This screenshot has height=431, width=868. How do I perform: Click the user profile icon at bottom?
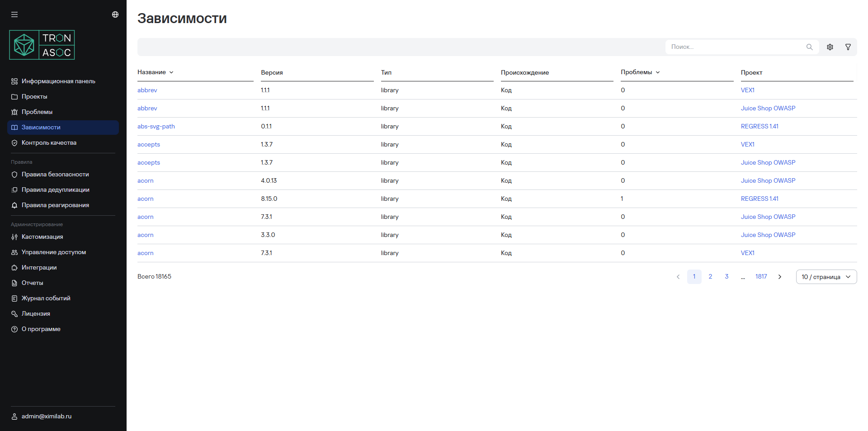pyautogui.click(x=14, y=417)
